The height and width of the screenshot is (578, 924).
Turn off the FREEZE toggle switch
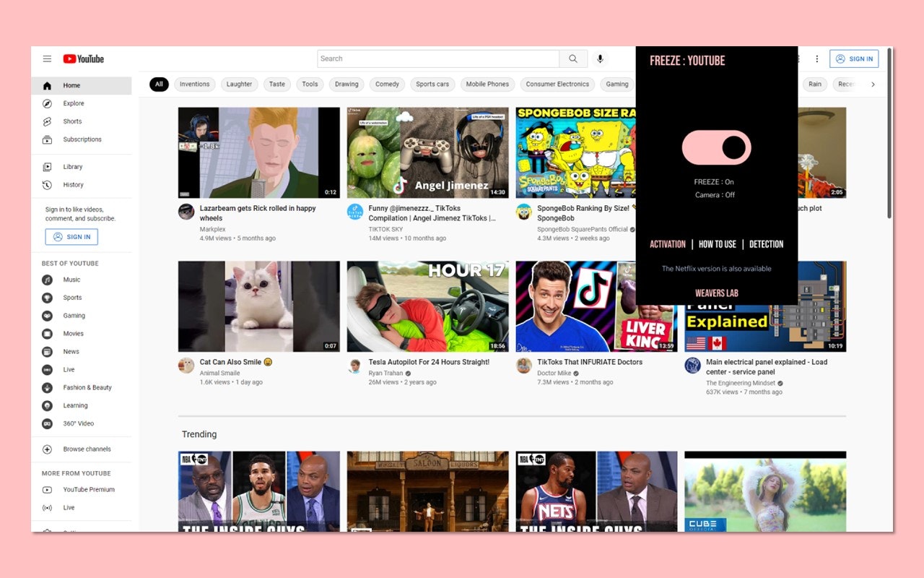click(717, 147)
